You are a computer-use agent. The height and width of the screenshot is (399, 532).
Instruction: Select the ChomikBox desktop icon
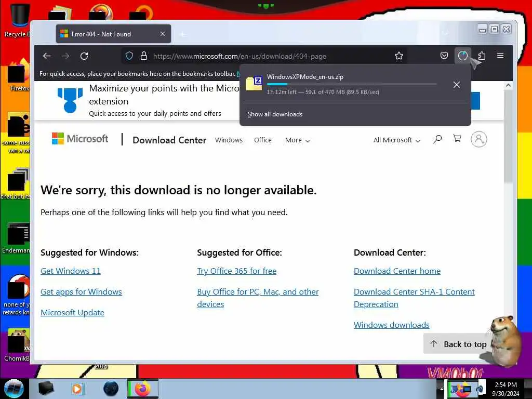click(x=17, y=345)
